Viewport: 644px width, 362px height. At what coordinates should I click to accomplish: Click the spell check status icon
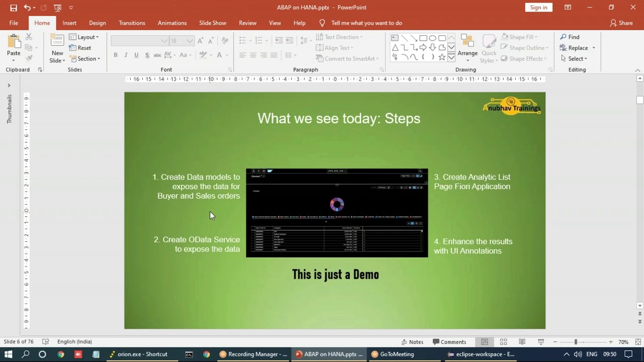46,342
